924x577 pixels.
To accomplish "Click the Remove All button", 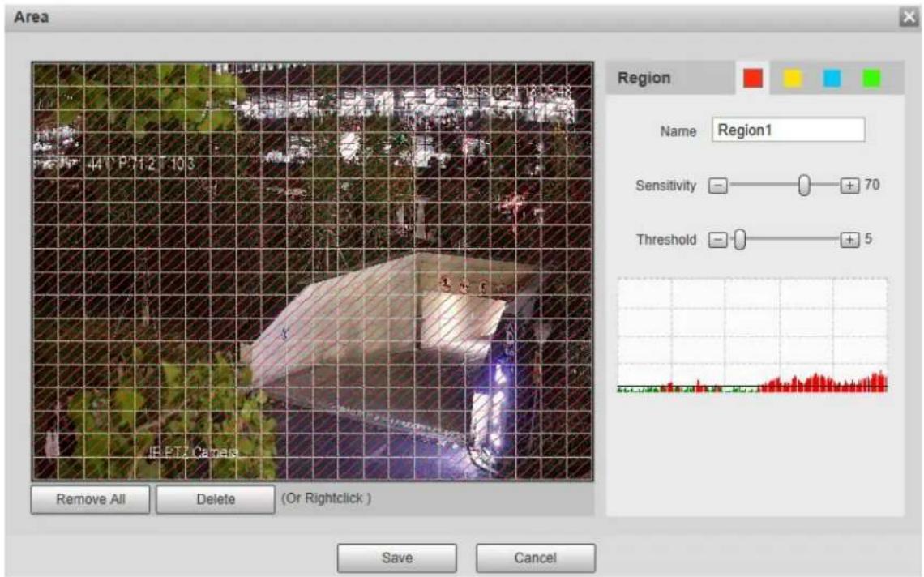I will point(90,499).
